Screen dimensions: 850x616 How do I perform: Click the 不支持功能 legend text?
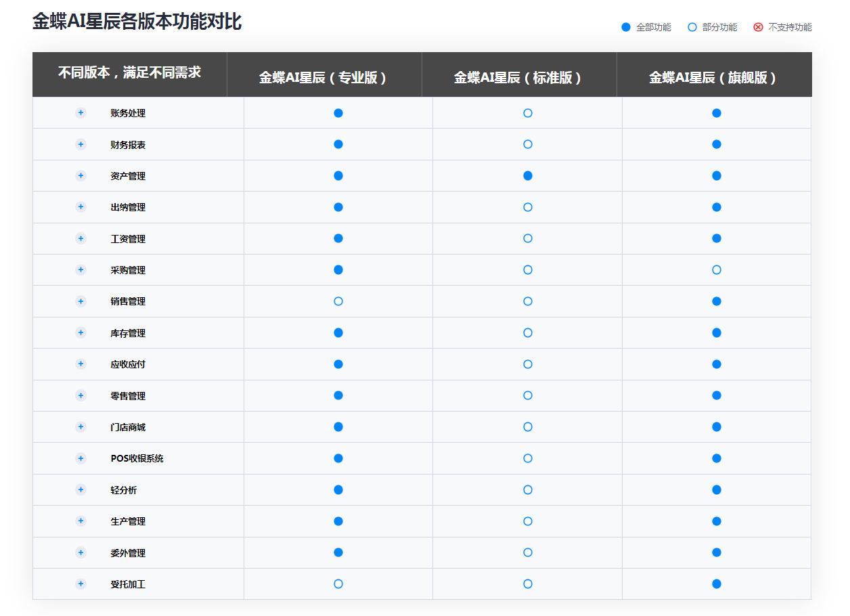click(x=790, y=27)
